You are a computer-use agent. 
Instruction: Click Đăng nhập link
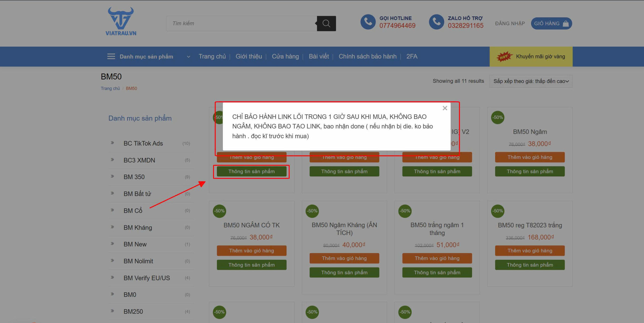pyautogui.click(x=510, y=23)
